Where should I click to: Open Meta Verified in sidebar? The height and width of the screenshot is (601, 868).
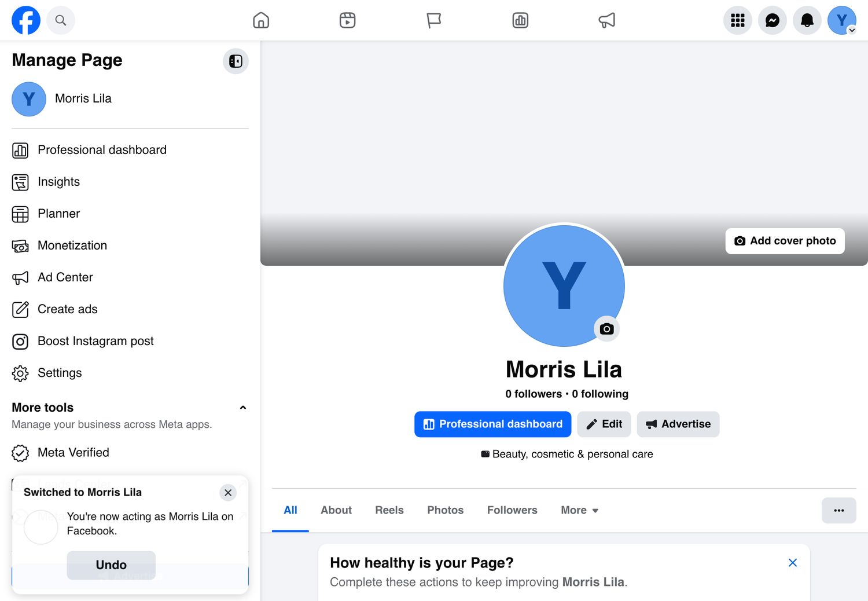pos(130,453)
